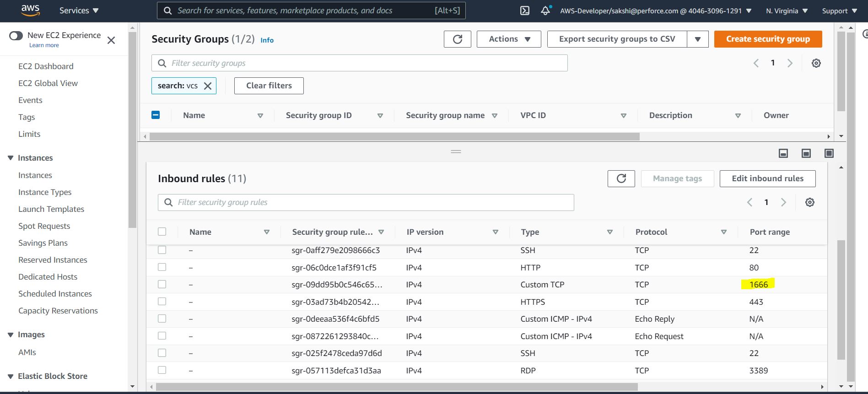Open the Actions dropdown
Screen dimensions: 868x394
[509, 39]
